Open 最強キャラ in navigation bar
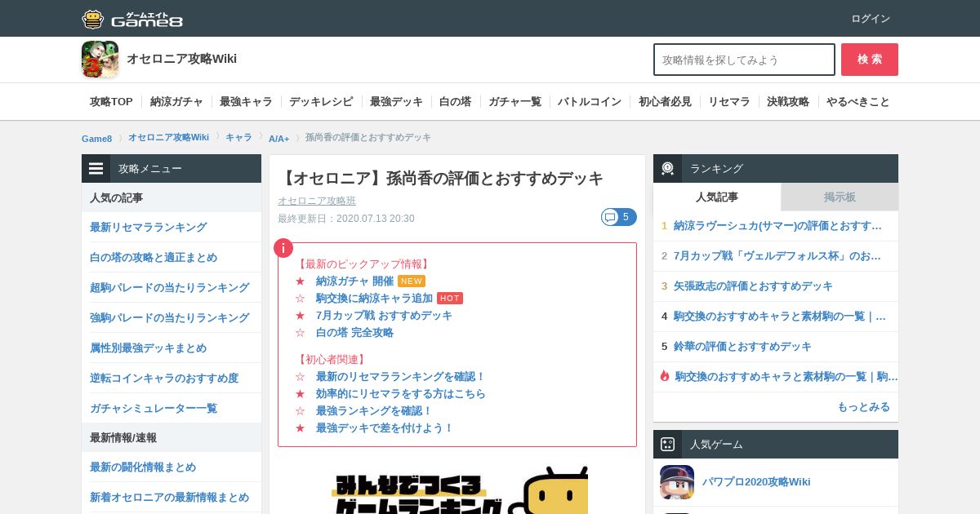The image size is (980, 514). tap(246, 102)
